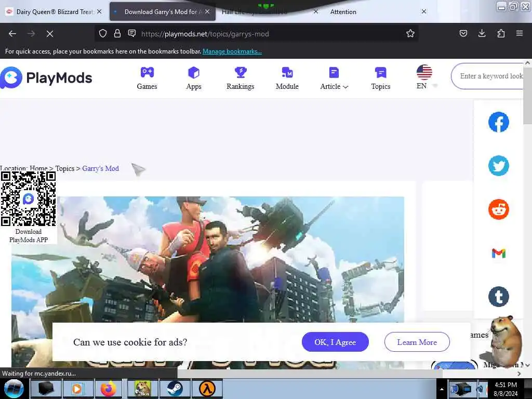This screenshot has width=532, height=399.
Task: Click Manage bookmarks link
Action: 232,51
